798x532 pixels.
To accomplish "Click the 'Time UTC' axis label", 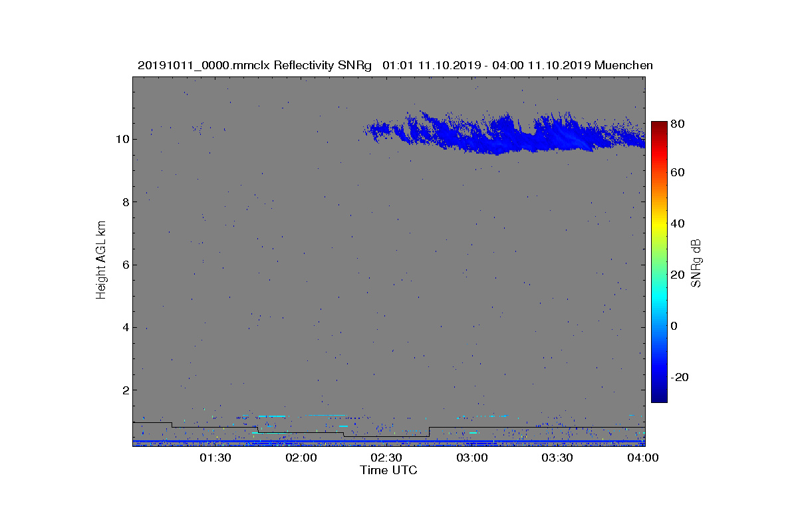I will tap(389, 470).
